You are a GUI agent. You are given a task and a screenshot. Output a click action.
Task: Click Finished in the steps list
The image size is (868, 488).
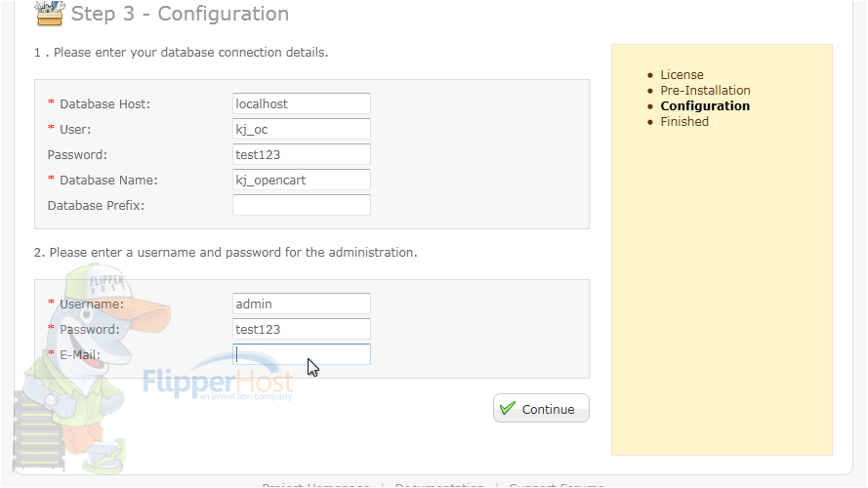click(684, 121)
